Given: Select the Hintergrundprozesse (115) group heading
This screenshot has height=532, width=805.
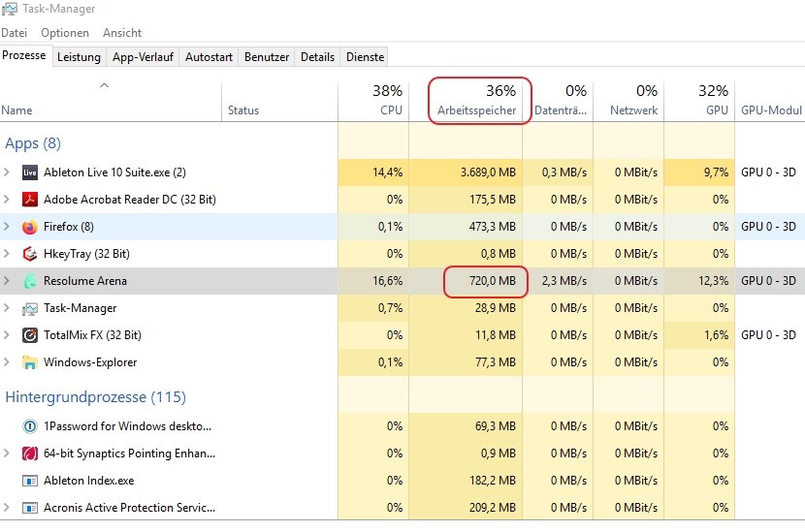Looking at the screenshot, I should coord(95,397).
